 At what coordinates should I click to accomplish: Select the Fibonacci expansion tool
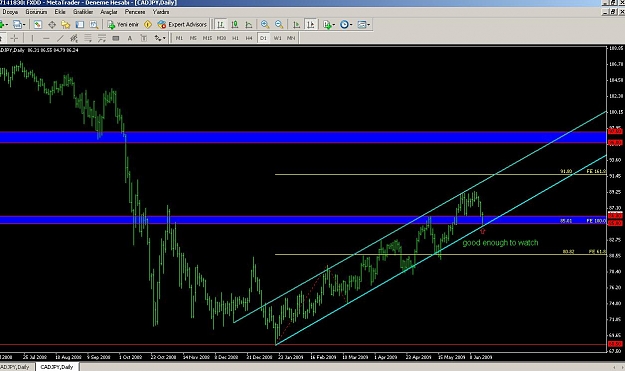(102, 38)
